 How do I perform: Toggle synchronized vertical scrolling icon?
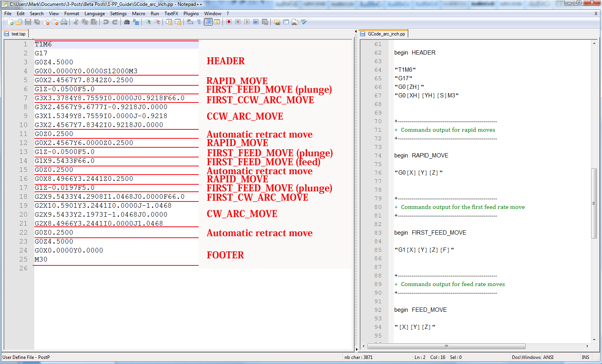(169, 22)
